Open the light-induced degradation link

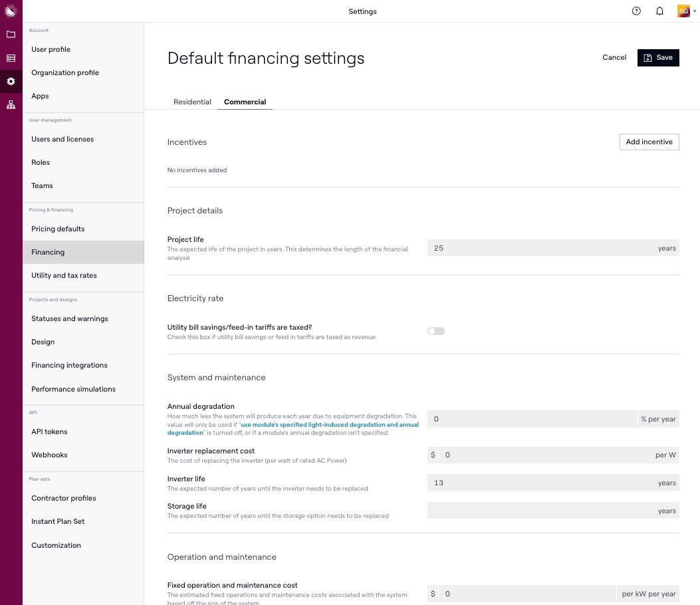point(329,425)
